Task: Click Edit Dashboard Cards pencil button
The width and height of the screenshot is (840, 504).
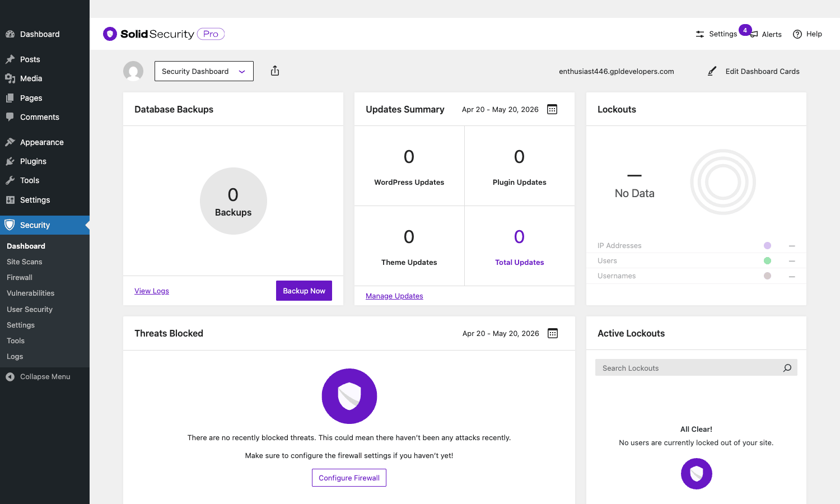Action: coord(754,71)
